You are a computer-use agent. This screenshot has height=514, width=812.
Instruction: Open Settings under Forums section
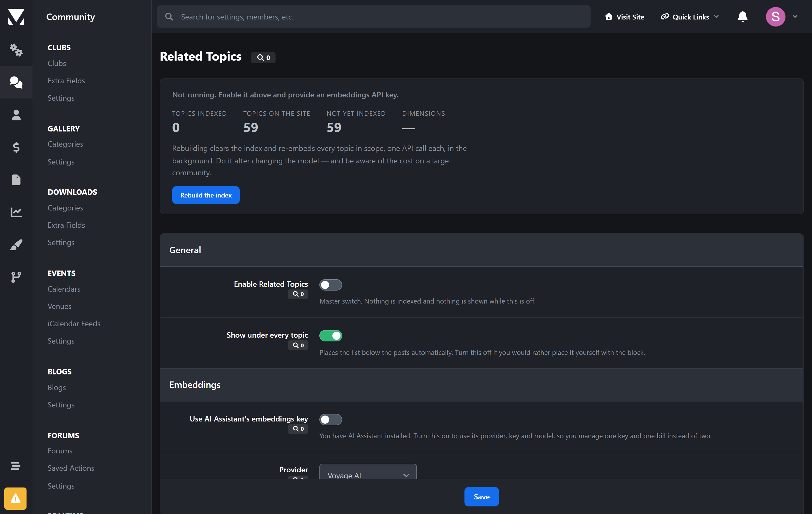pyautogui.click(x=61, y=486)
